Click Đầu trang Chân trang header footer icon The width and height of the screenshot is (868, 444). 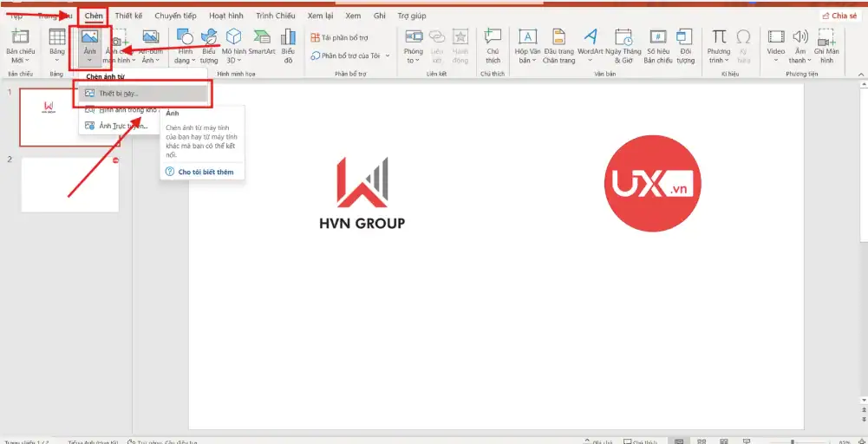click(x=559, y=37)
